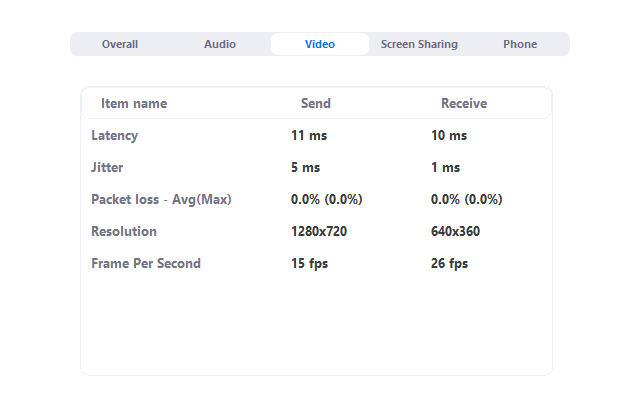Select the Latency row label
The image size is (633, 407).
tap(115, 136)
